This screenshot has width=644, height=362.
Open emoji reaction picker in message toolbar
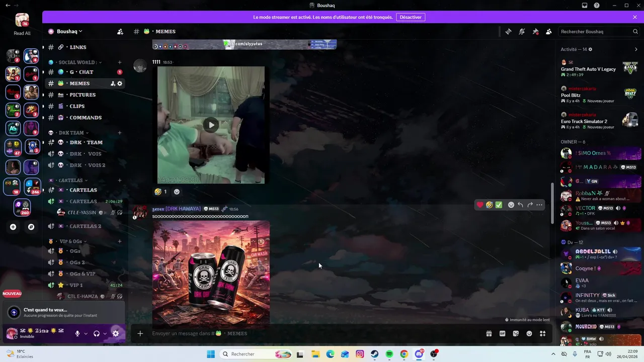pyautogui.click(x=511, y=205)
